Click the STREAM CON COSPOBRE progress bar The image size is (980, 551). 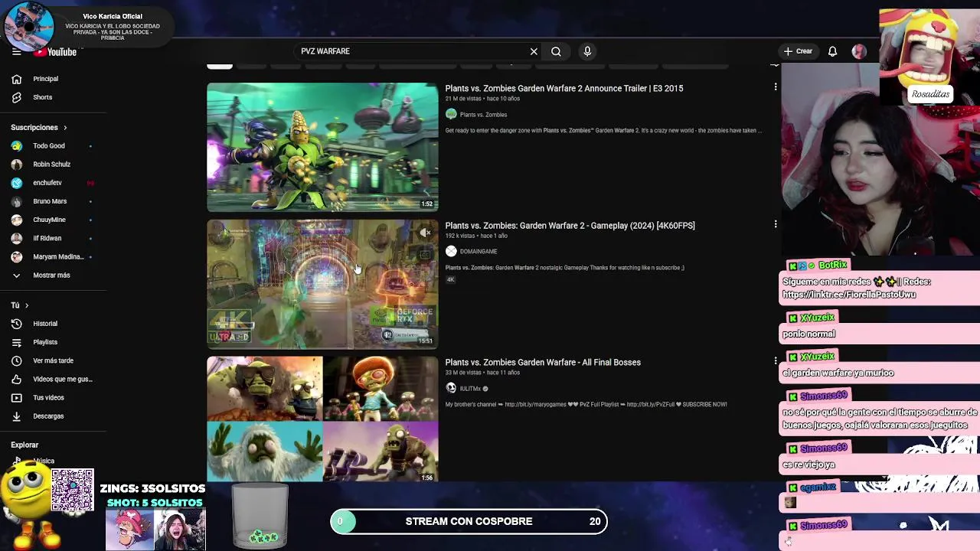469,521
